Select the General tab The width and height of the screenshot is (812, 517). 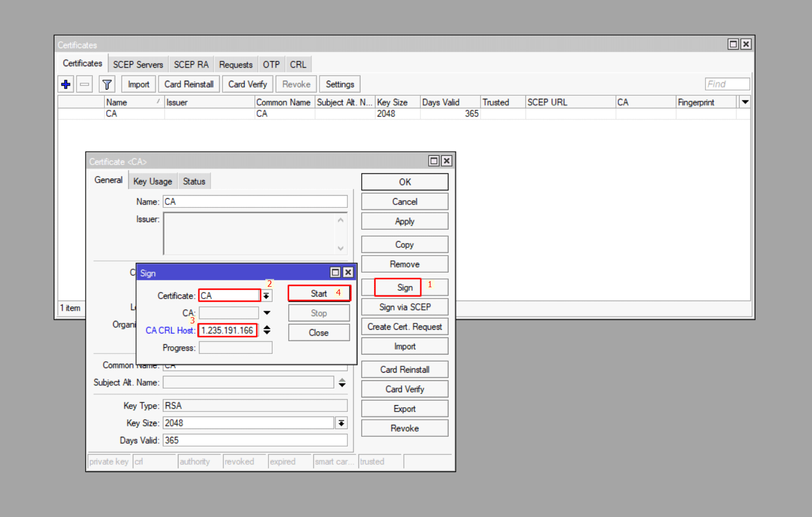tap(108, 180)
